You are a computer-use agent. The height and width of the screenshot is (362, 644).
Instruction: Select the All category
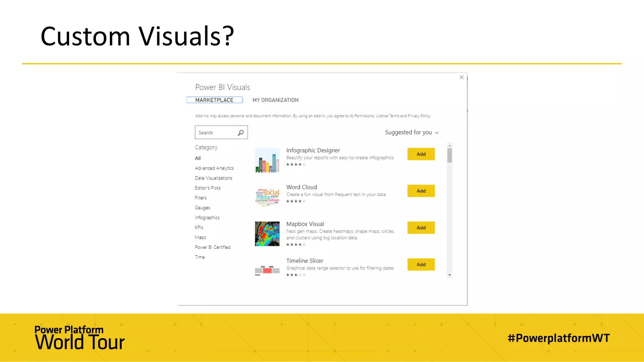198,158
